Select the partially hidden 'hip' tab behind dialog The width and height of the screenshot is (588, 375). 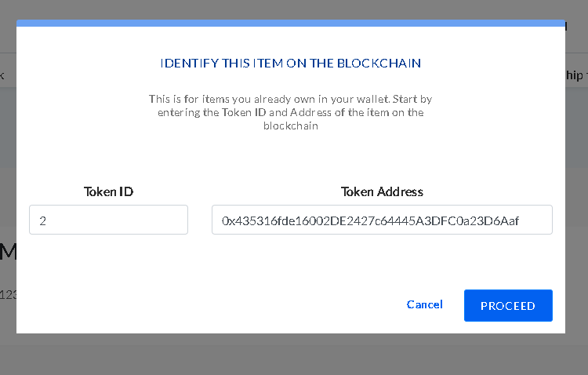tap(576, 75)
